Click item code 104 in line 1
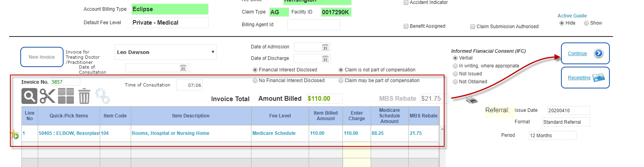The width and height of the screenshot is (644, 167). [x=115, y=133]
